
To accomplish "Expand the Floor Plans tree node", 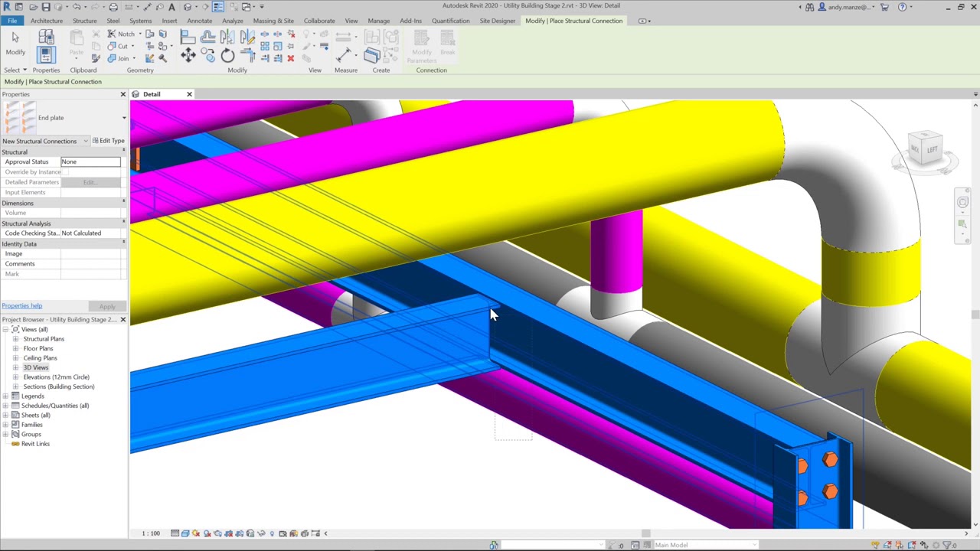I will tap(15, 349).
